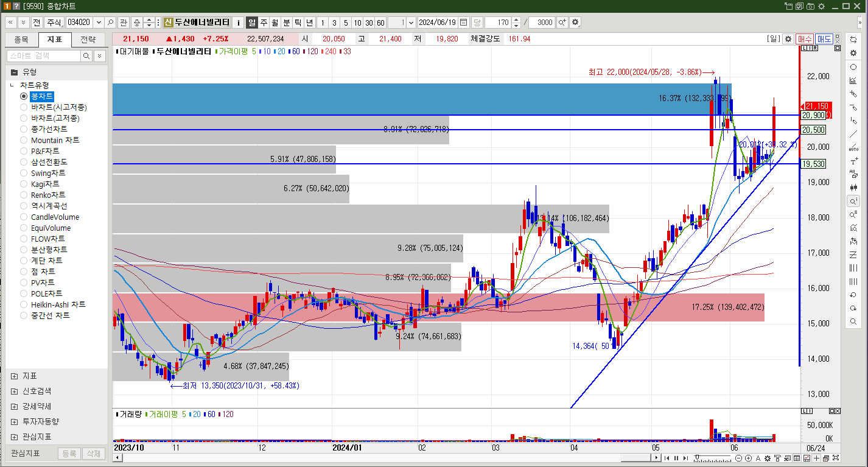
Task: Click the 전 button in top toolbar
Action: pos(37,22)
